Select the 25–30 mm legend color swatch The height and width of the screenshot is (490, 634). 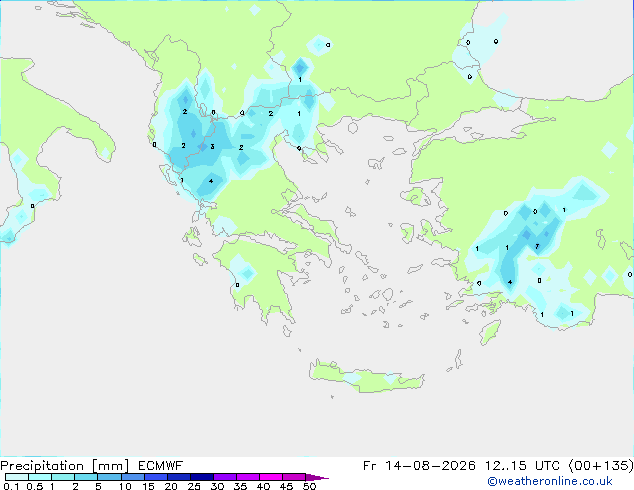tap(201, 477)
